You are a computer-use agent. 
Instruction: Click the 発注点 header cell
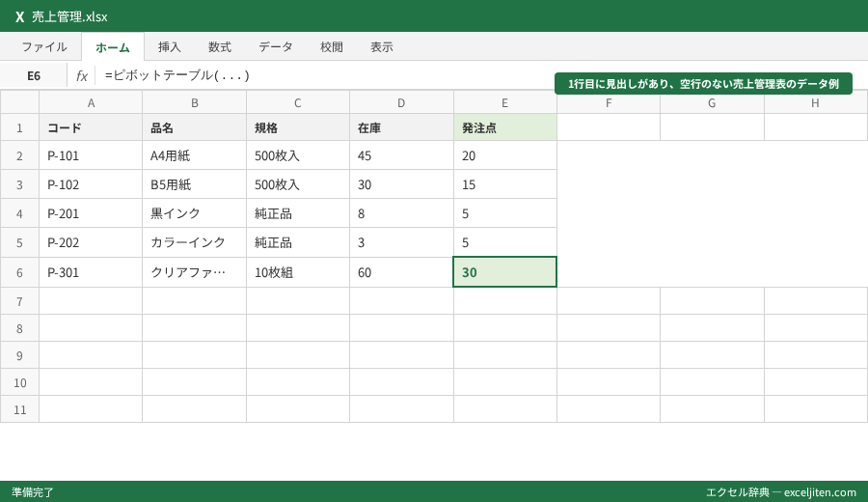click(504, 127)
